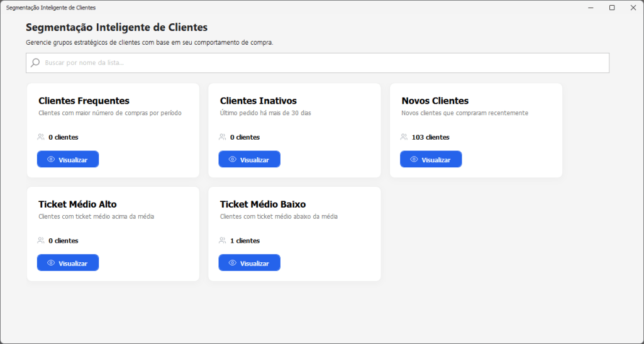Click the Ticket Médio Alto card heading
Screen dimensions: 644x344
(x=77, y=204)
